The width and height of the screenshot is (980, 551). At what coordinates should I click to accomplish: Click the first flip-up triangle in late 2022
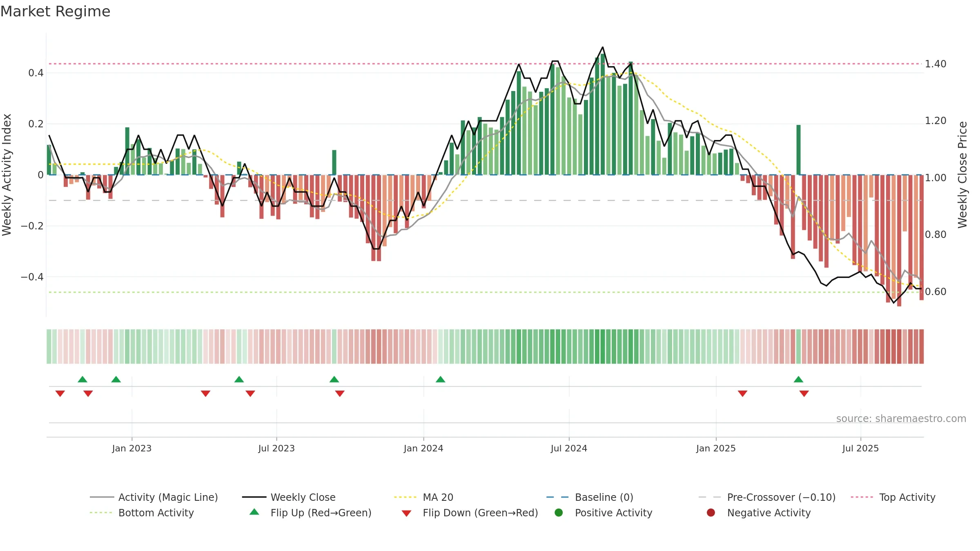[x=82, y=379]
